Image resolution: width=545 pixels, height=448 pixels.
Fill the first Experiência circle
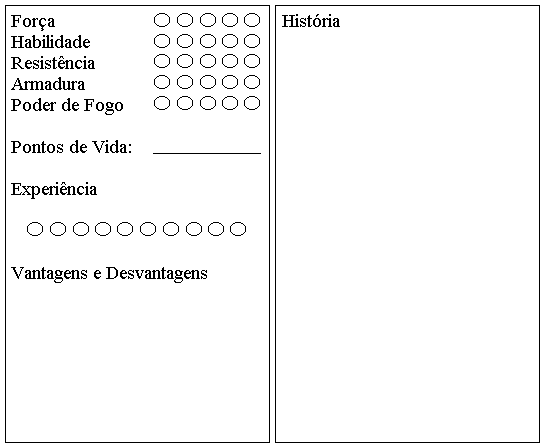pos(35,229)
